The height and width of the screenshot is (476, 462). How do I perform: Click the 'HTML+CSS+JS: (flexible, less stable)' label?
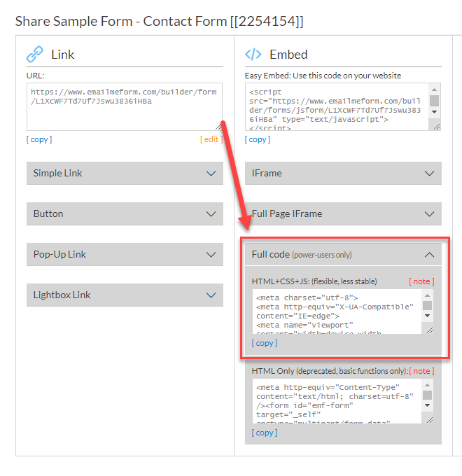(x=314, y=281)
